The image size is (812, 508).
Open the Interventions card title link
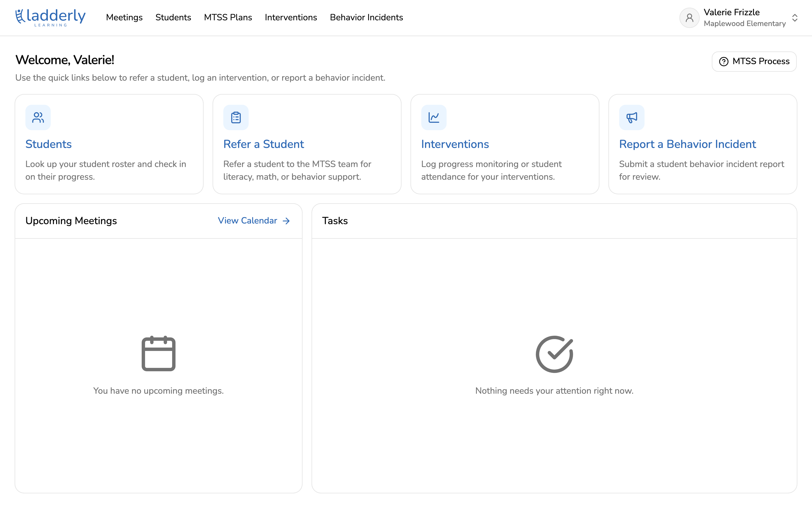(455, 144)
